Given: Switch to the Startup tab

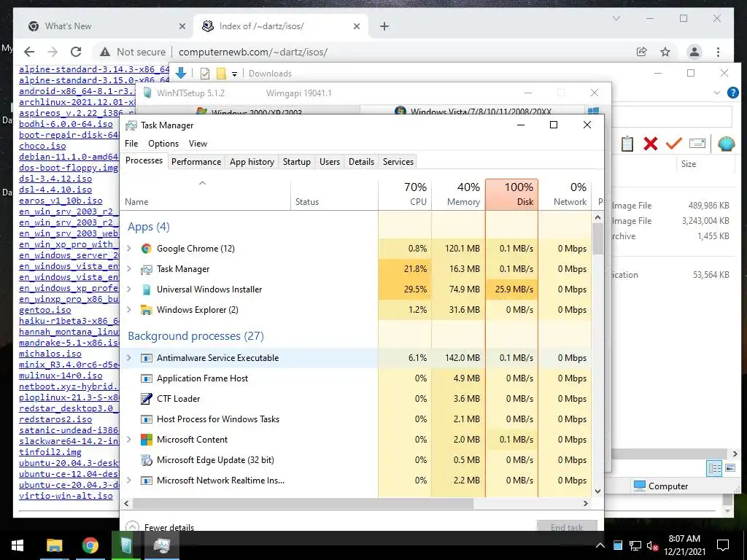Looking at the screenshot, I should [297, 162].
